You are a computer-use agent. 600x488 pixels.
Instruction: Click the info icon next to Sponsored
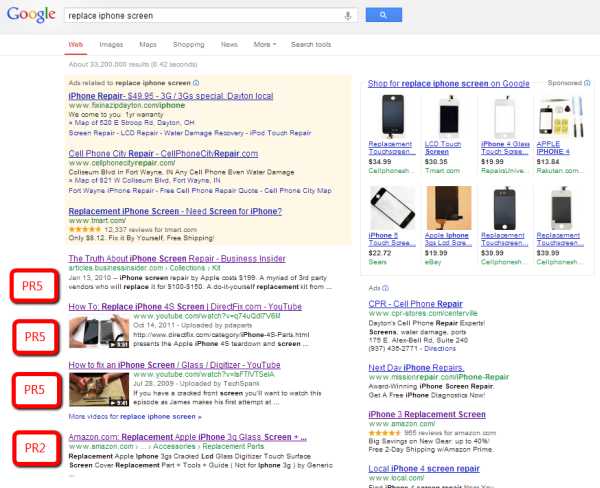587,83
